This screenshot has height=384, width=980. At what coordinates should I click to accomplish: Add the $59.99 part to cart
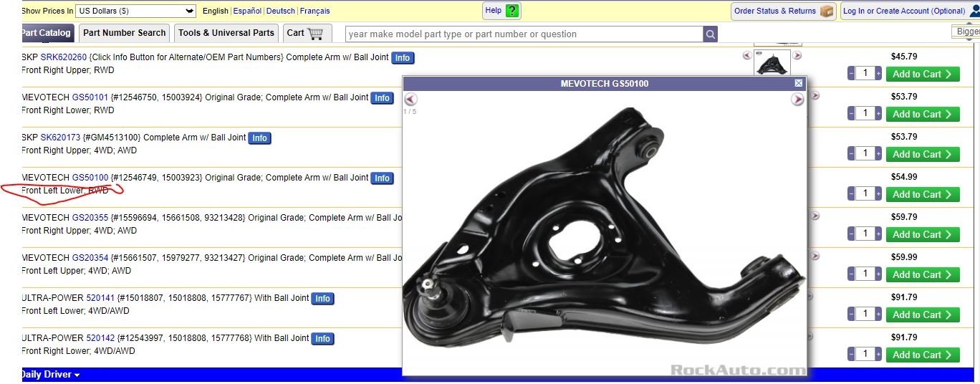coord(923,274)
